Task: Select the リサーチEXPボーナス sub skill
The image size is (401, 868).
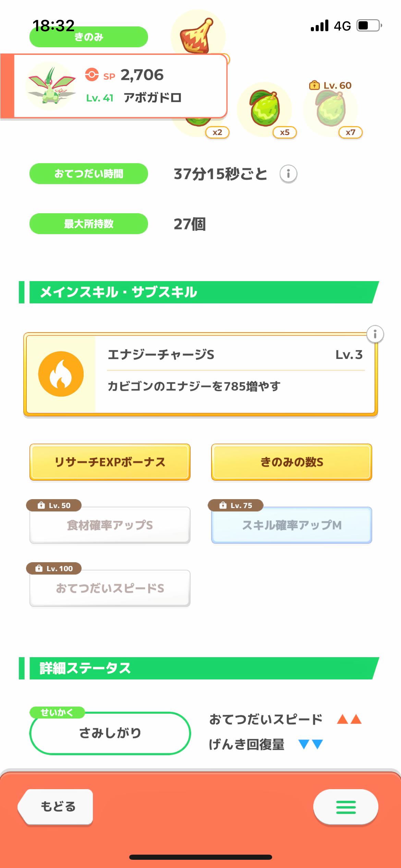Action: click(x=110, y=462)
